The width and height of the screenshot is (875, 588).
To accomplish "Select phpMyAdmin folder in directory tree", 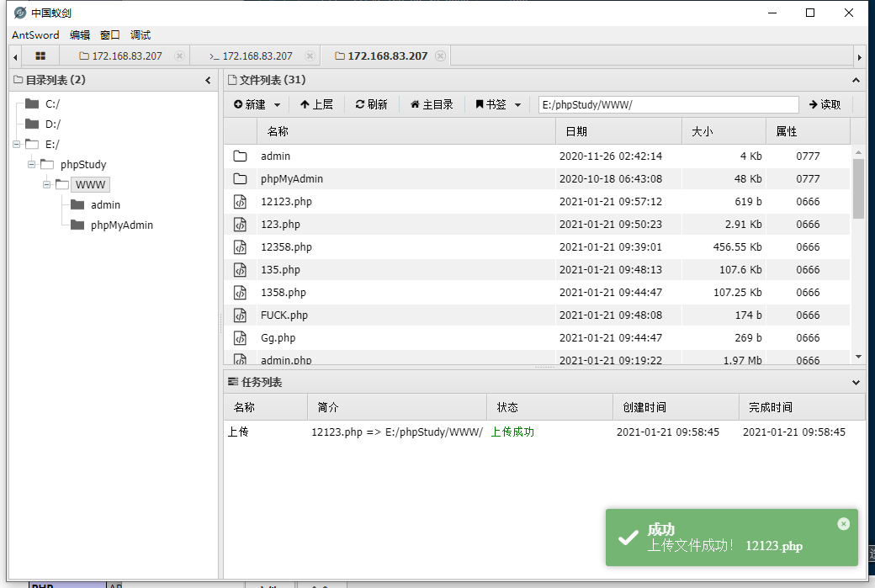I will (122, 225).
